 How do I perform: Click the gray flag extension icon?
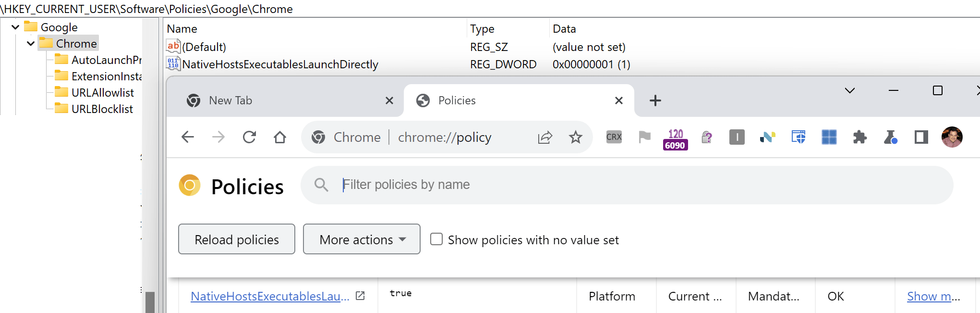point(644,137)
